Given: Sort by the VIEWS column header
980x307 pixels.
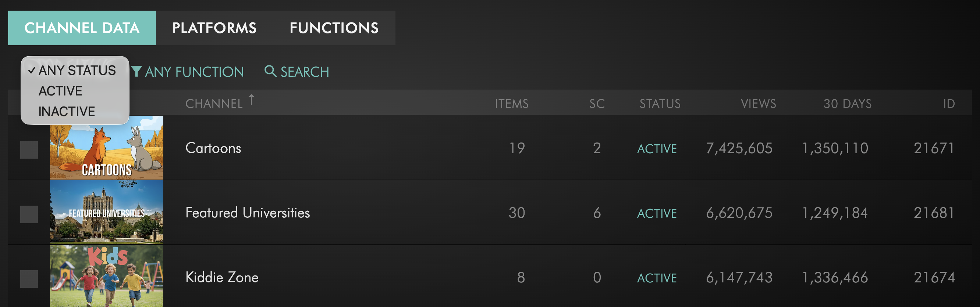Looking at the screenshot, I should 758,104.
